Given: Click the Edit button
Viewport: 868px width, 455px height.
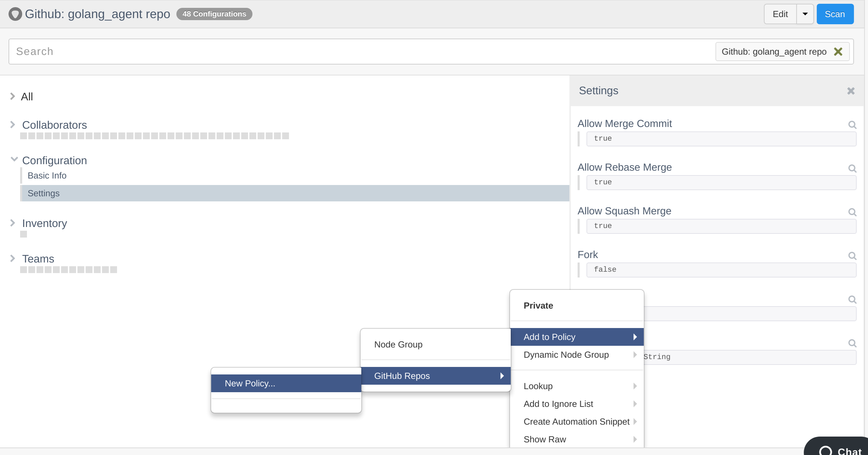Looking at the screenshot, I should [780, 14].
